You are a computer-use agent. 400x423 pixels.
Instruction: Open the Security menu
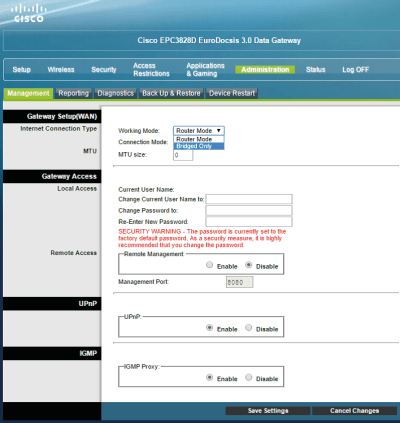point(104,70)
